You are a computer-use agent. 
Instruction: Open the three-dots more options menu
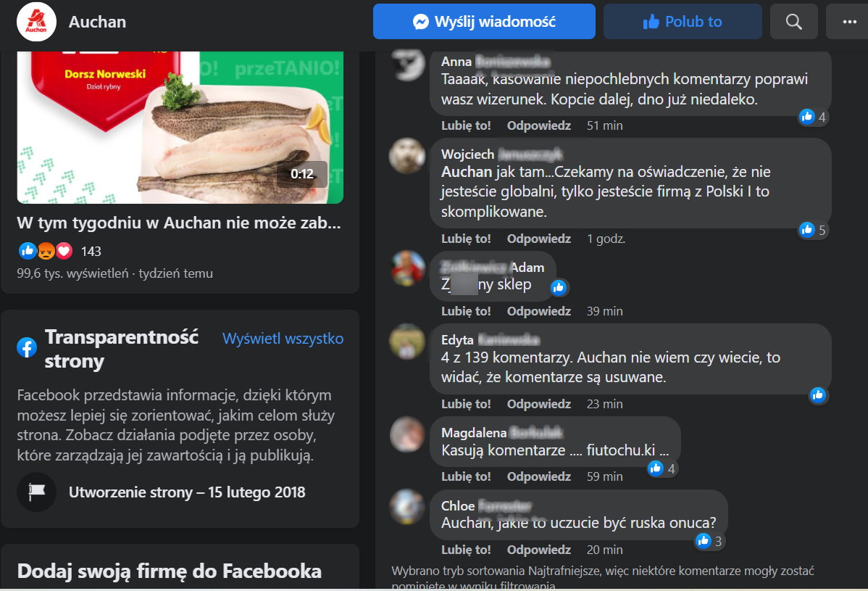click(x=849, y=22)
